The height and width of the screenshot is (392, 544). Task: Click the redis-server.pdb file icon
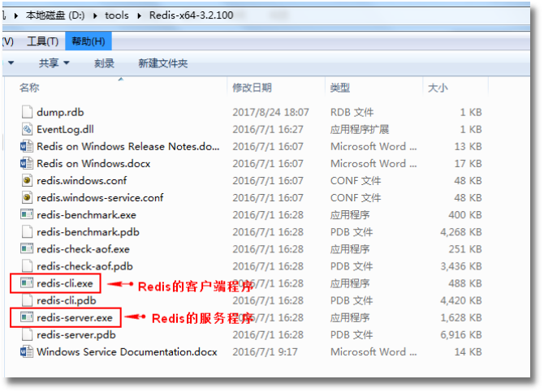pyautogui.click(x=27, y=334)
